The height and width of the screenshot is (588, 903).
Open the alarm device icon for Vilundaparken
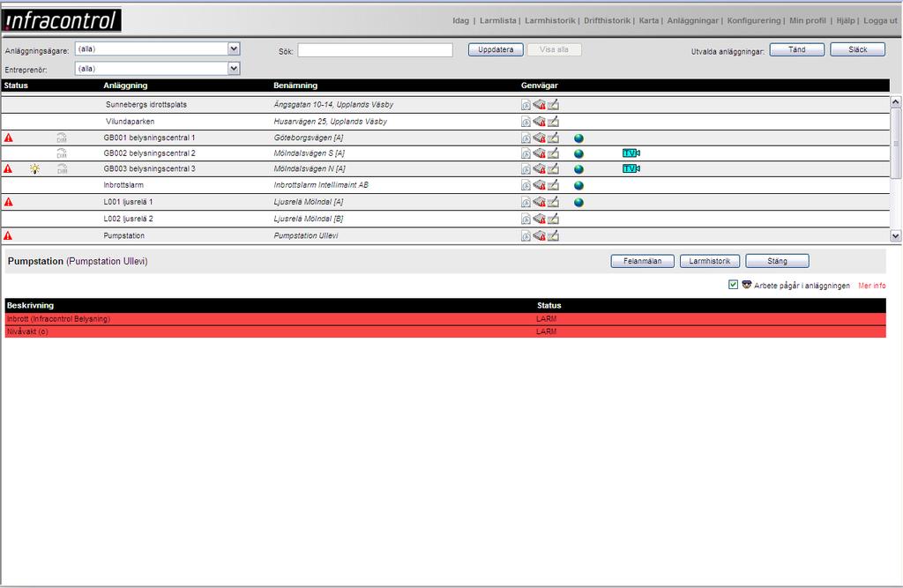point(539,122)
